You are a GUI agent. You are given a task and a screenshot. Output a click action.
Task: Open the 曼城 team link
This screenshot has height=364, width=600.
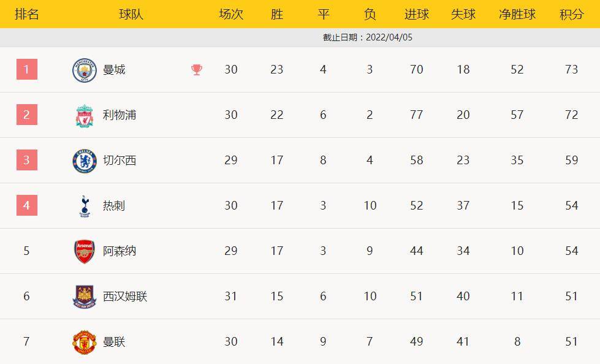point(114,70)
